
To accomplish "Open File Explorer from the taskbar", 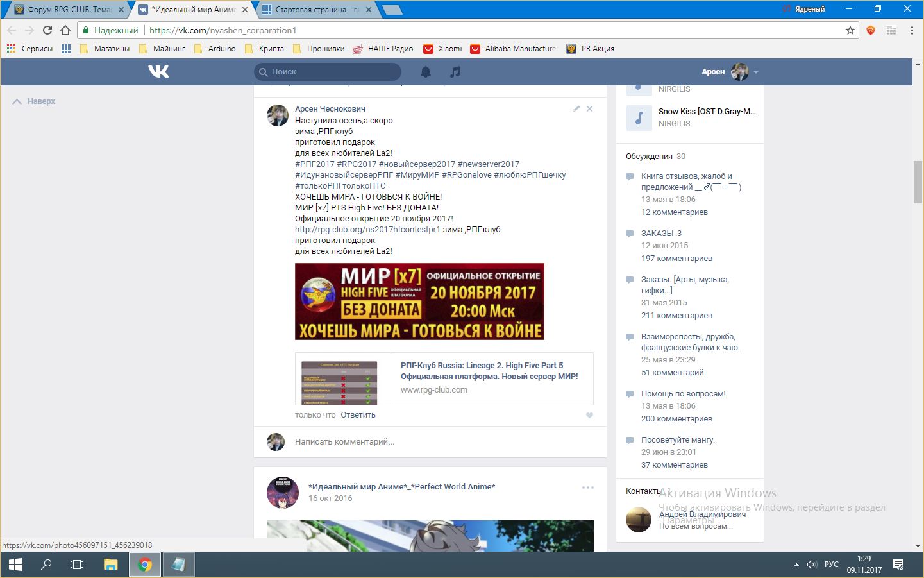I will point(111,565).
